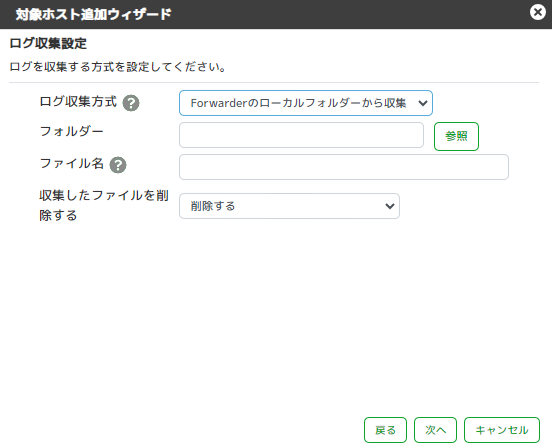The image size is (552, 448).
Task: Click the 次へ button
Action: tap(435, 430)
